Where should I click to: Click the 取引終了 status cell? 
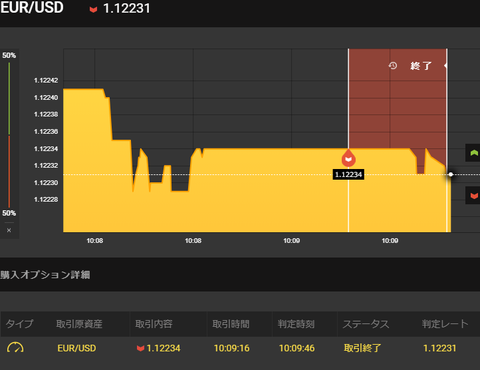[362, 348]
